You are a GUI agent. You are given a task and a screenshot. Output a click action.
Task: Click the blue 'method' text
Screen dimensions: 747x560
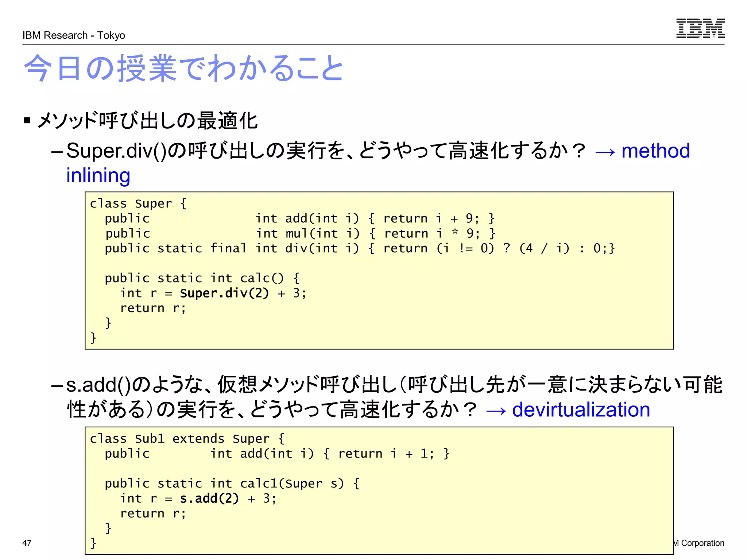tap(655, 151)
